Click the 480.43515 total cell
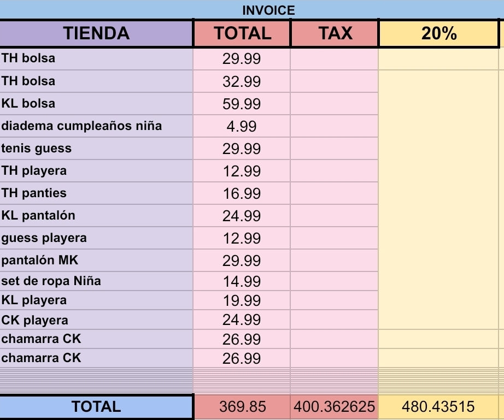The height and width of the screenshot is (420, 504). click(x=438, y=407)
